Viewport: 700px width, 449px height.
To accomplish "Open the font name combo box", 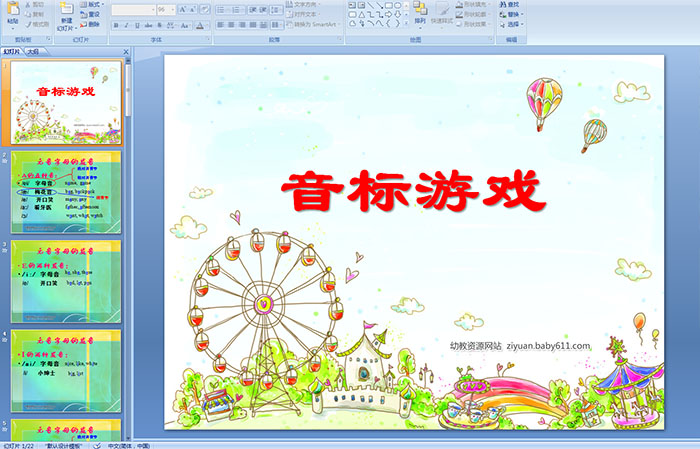I will [x=133, y=10].
